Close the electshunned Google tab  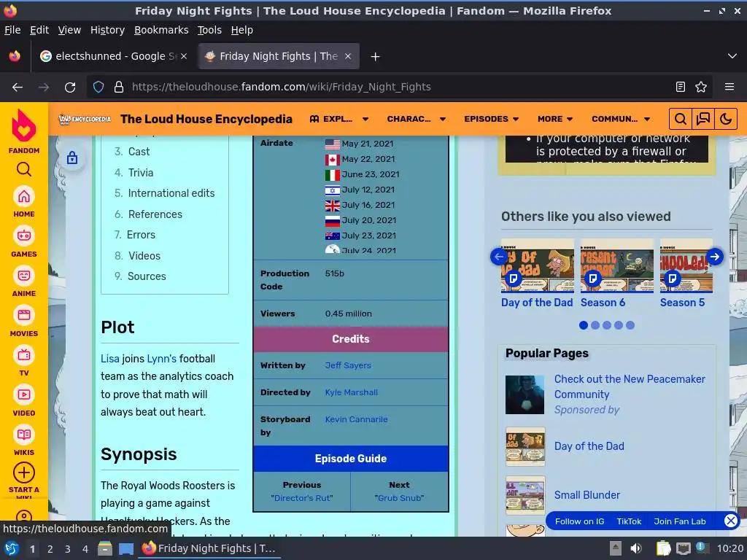184,56
